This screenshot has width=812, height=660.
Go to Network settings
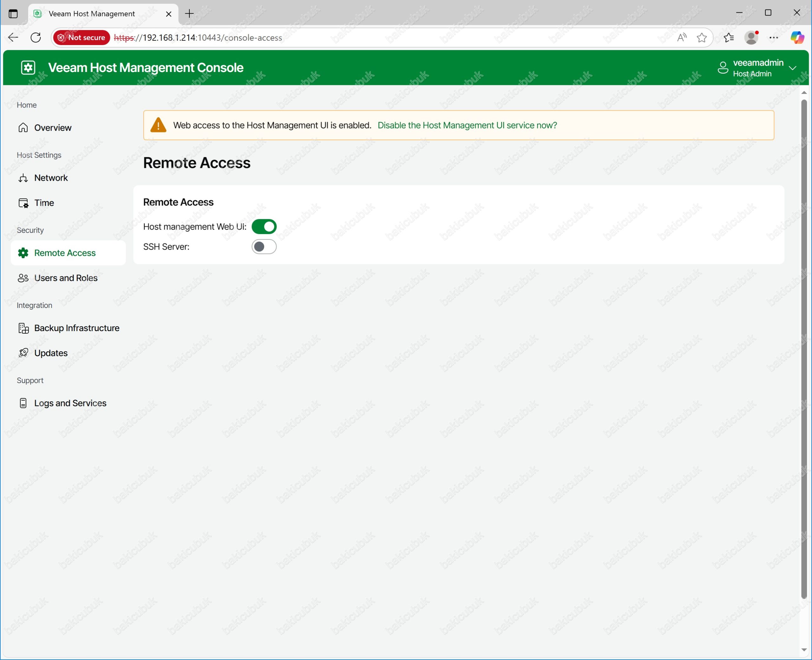68,178
